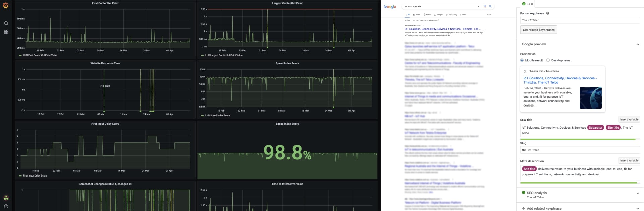Click Site title tag in Meta description
The width and height of the screenshot is (644, 211).
point(529,169)
